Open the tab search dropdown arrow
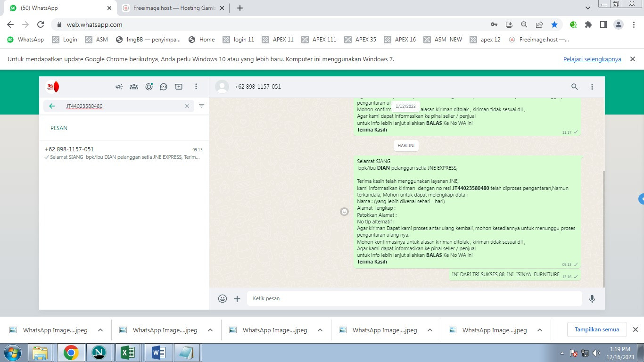 (x=588, y=8)
